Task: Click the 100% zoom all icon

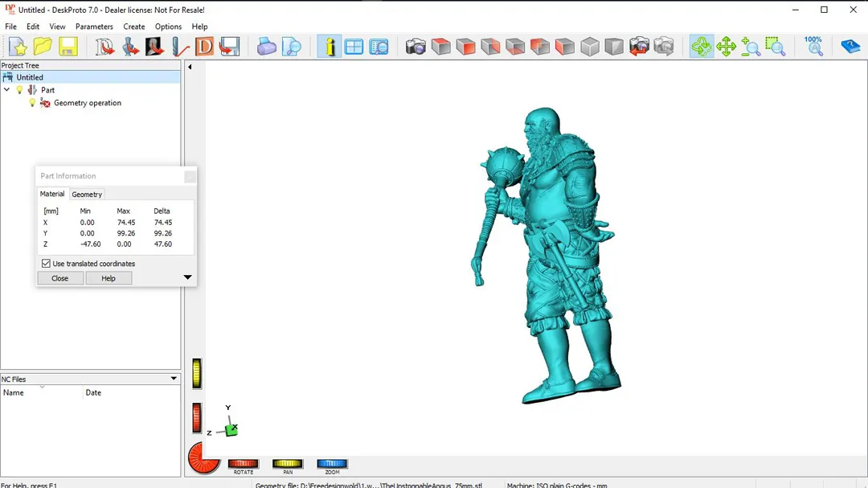Action: (x=813, y=47)
